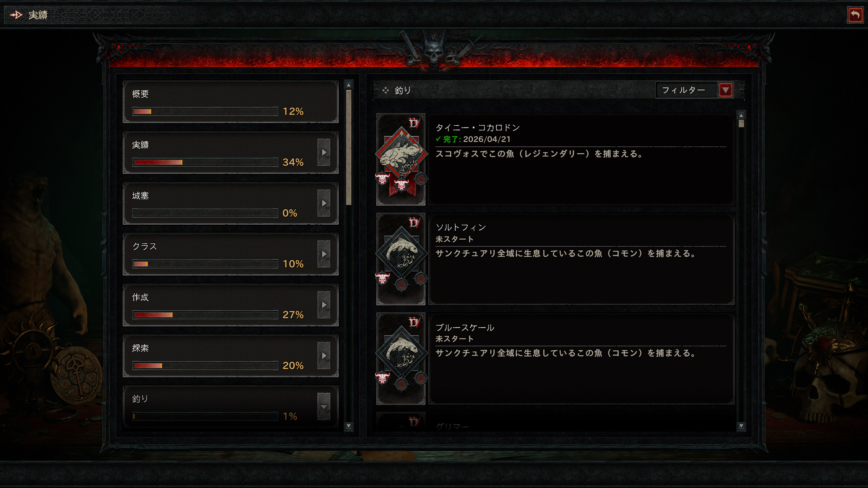This screenshot has height=488, width=868.
Task: Open the ソルトフィン achievement entry
Action: 581,259
